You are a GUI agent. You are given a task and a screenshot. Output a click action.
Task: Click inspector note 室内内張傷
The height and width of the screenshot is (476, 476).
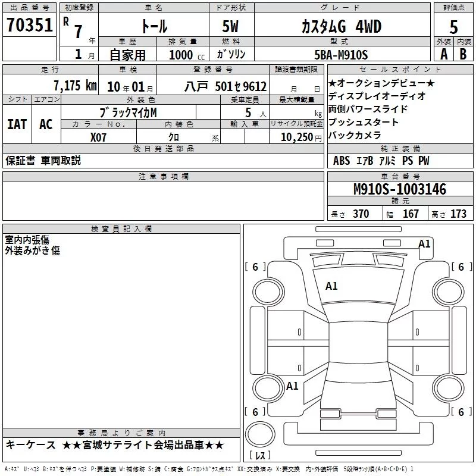(x=27, y=240)
